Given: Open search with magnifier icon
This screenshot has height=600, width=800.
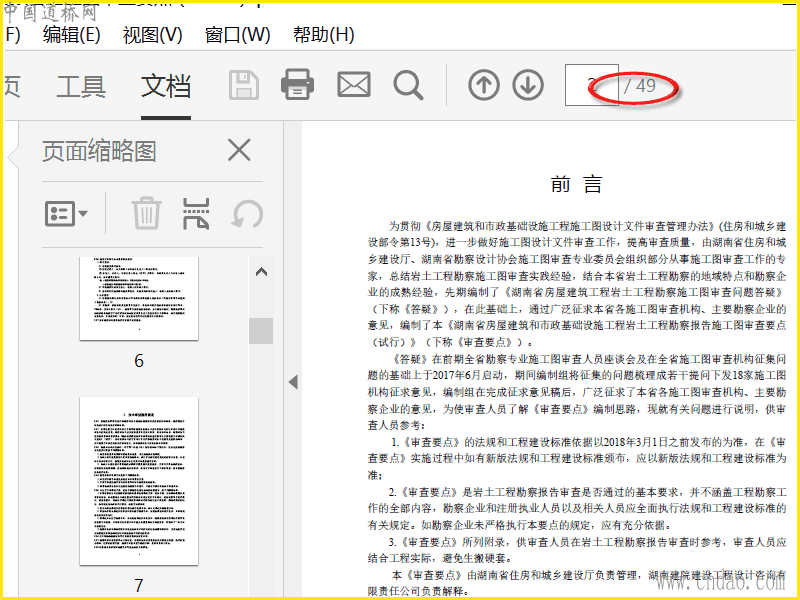Looking at the screenshot, I should (408, 85).
